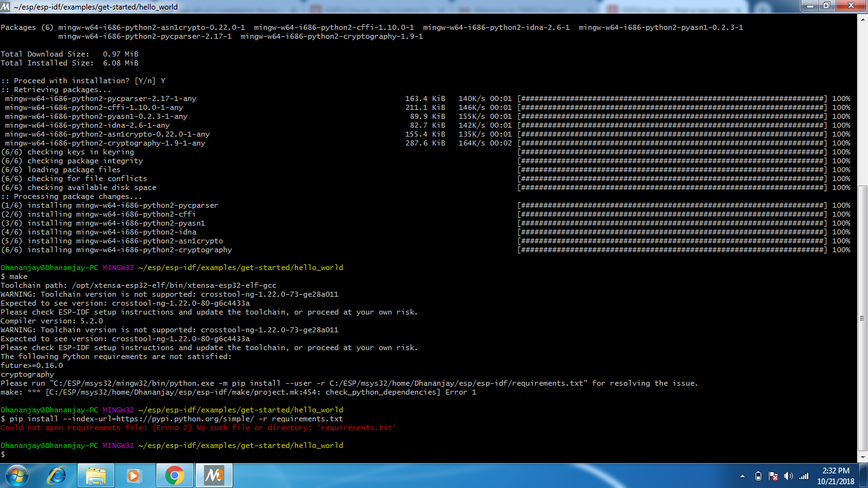The width and height of the screenshot is (868, 488).
Task: Click the terminal scrollbar down arrow
Action: point(863,456)
